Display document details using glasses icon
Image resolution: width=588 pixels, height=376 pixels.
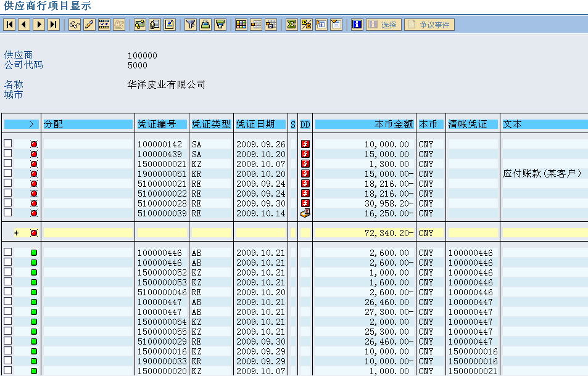coord(73,25)
